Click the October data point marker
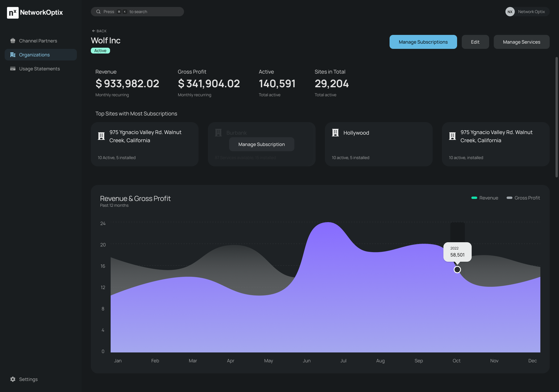Image resolution: width=559 pixels, height=392 pixels. [457, 270]
